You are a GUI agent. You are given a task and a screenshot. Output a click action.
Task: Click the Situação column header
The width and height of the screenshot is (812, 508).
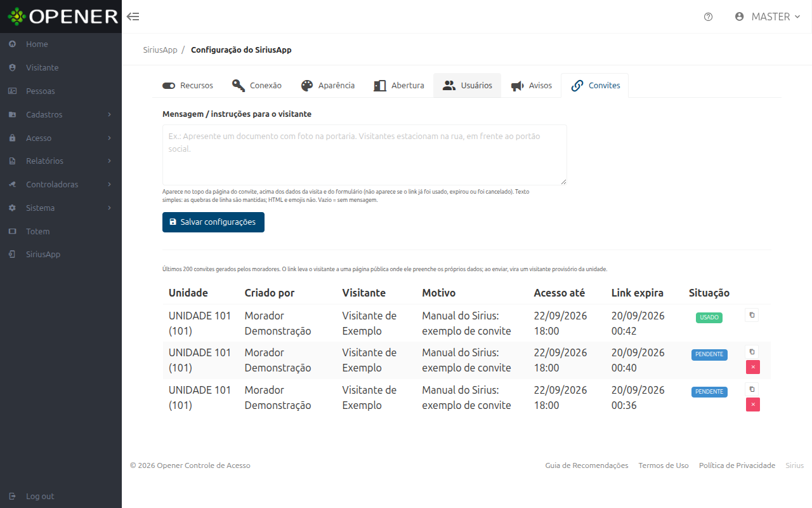tap(709, 293)
